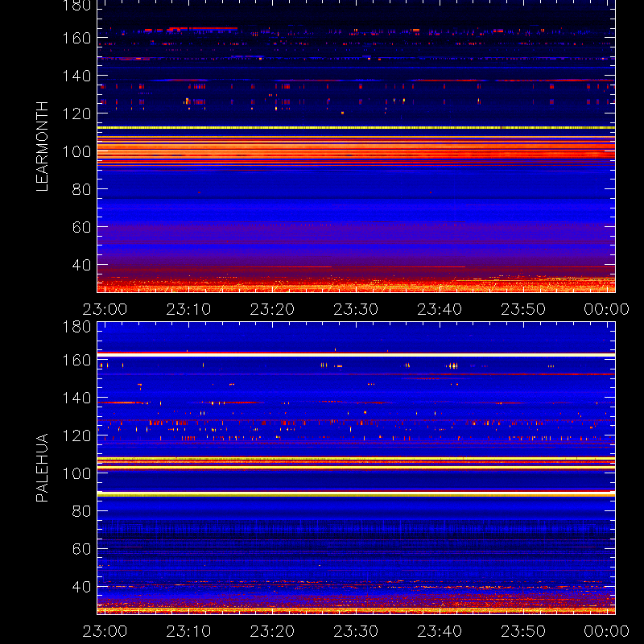Choose 23:50 time label under Palehua plot
The height and width of the screenshot is (644, 644).
pos(523,631)
